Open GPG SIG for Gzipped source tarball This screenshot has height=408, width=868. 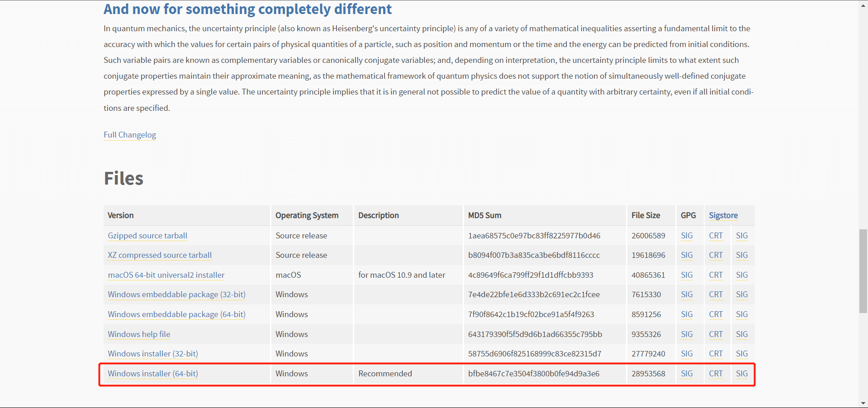coord(687,236)
